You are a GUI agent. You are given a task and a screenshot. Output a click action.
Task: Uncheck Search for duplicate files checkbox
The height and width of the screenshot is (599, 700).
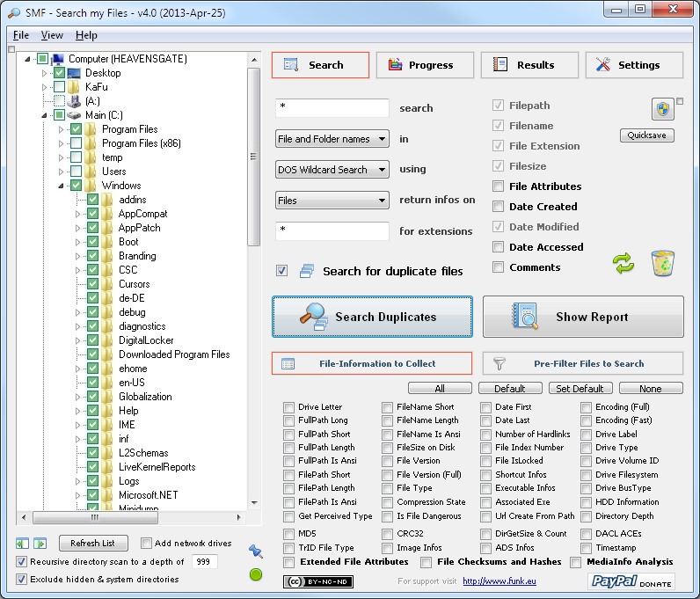pyautogui.click(x=281, y=271)
